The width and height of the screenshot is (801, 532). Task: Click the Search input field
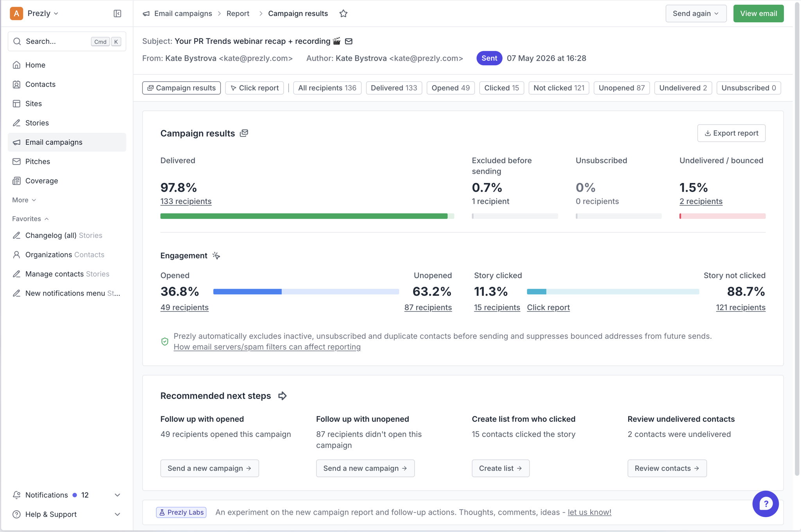click(67, 41)
